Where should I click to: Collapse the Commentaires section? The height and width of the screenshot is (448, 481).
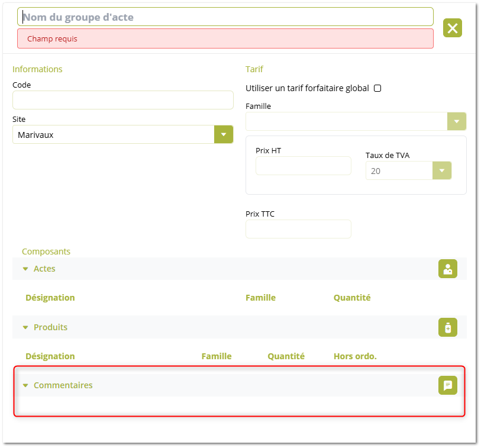click(x=25, y=385)
